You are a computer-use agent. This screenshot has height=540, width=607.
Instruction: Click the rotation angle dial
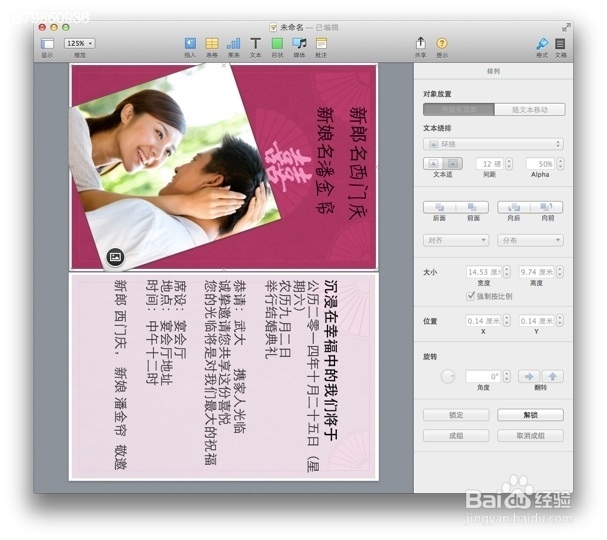[x=448, y=376]
